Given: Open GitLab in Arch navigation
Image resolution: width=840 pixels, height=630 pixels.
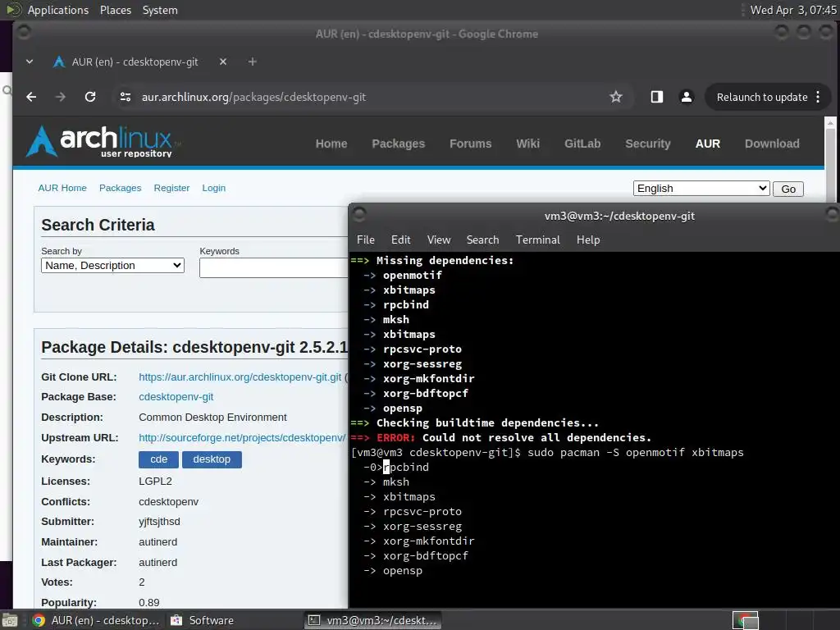Looking at the screenshot, I should coord(582,144).
